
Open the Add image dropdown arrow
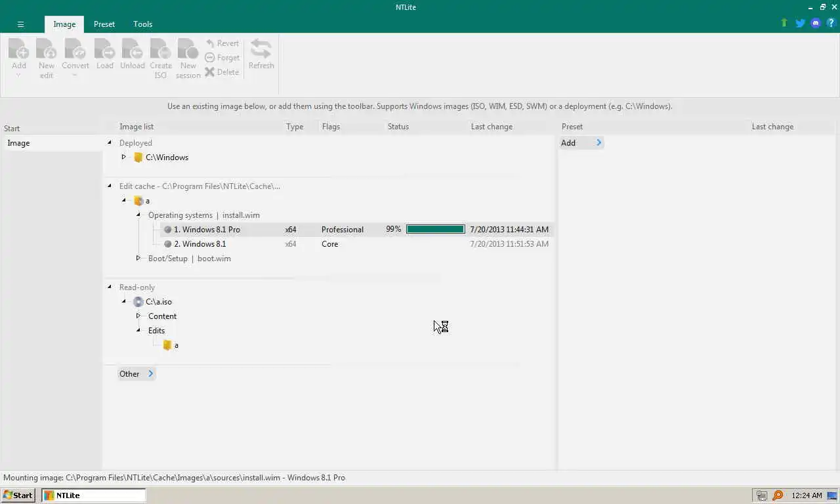(x=18, y=75)
